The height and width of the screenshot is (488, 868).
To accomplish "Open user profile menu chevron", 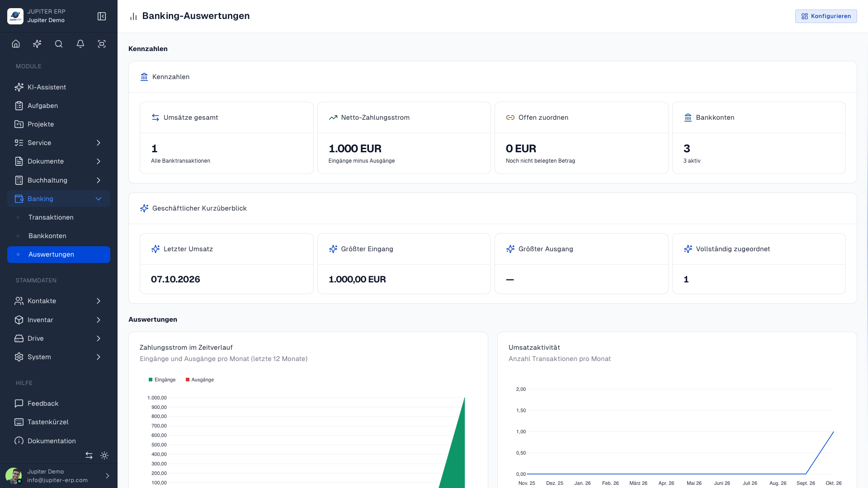I will coord(108,476).
